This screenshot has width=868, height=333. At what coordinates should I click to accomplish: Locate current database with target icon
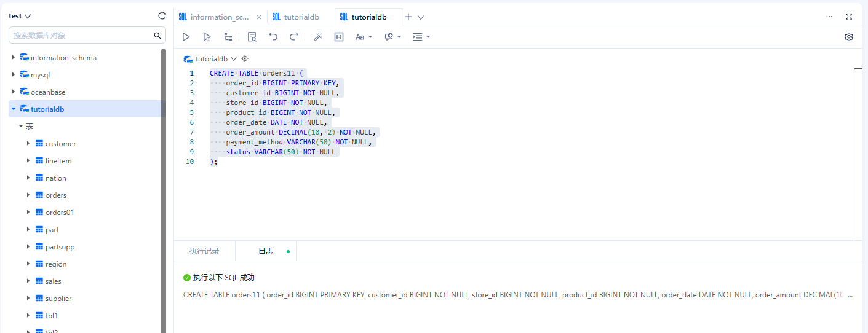(x=244, y=58)
